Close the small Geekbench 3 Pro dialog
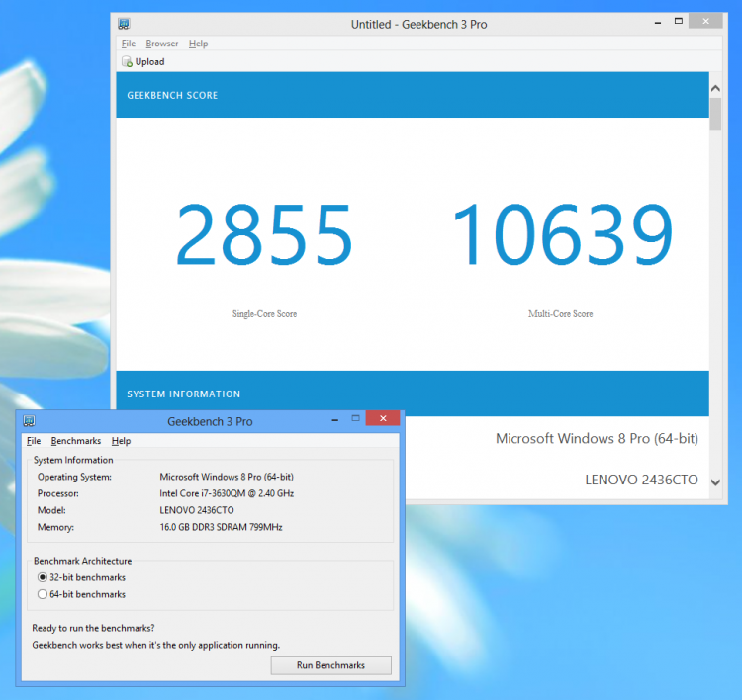This screenshot has height=700, width=742. click(383, 418)
